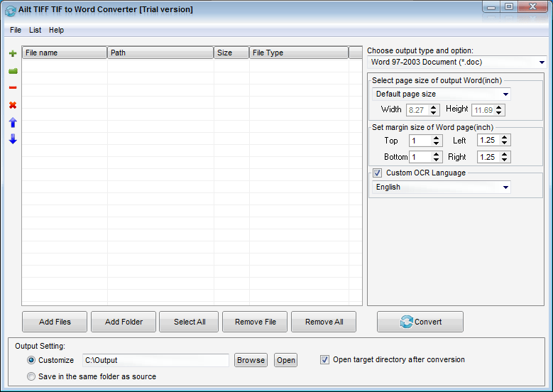Minimize the converter window
This screenshot has width=553, height=392.
(x=491, y=7)
